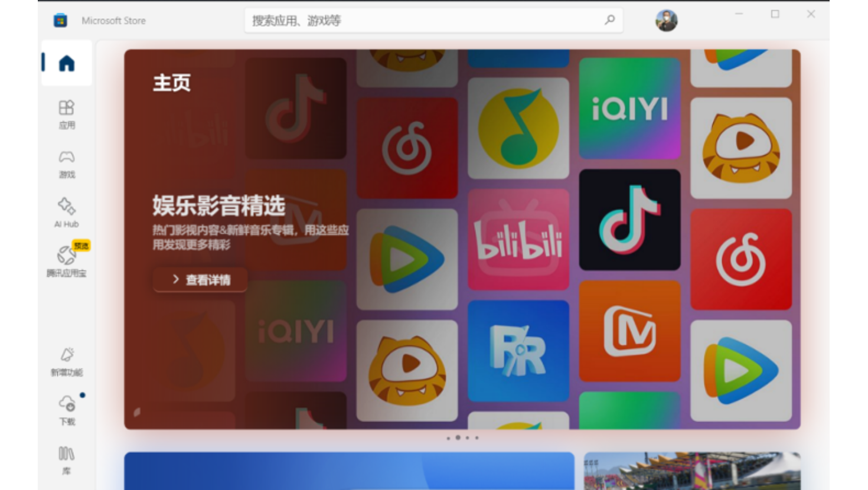Open the 应用 (Apps) section

[x=67, y=114]
